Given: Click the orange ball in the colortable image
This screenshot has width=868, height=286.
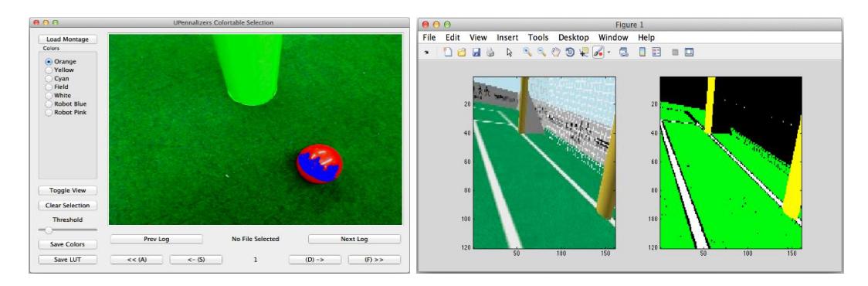Looking at the screenshot, I should [320, 164].
